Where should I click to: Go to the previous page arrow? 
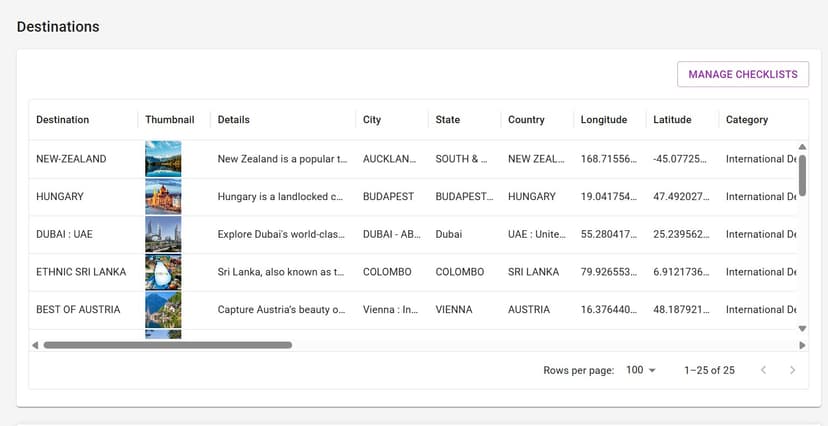[x=763, y=370]
